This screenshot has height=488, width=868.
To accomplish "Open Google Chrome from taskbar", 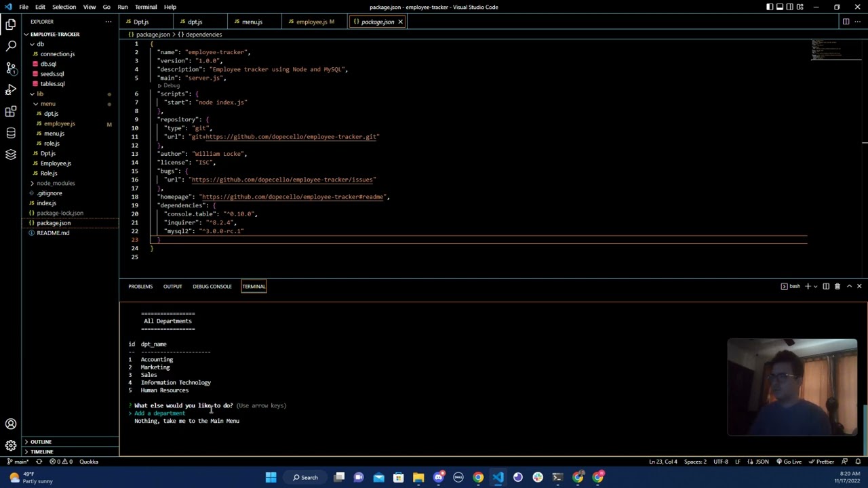I will tap(478, 477).
